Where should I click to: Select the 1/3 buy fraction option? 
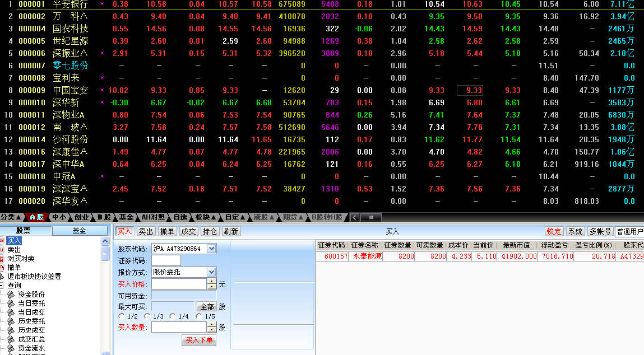(x=147, y=316)
